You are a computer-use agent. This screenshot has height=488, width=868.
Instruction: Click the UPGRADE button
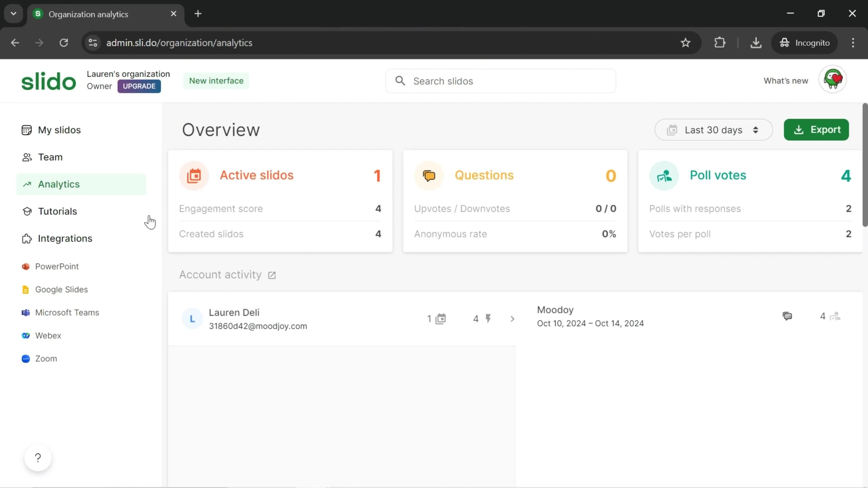(x=139, y=86)
